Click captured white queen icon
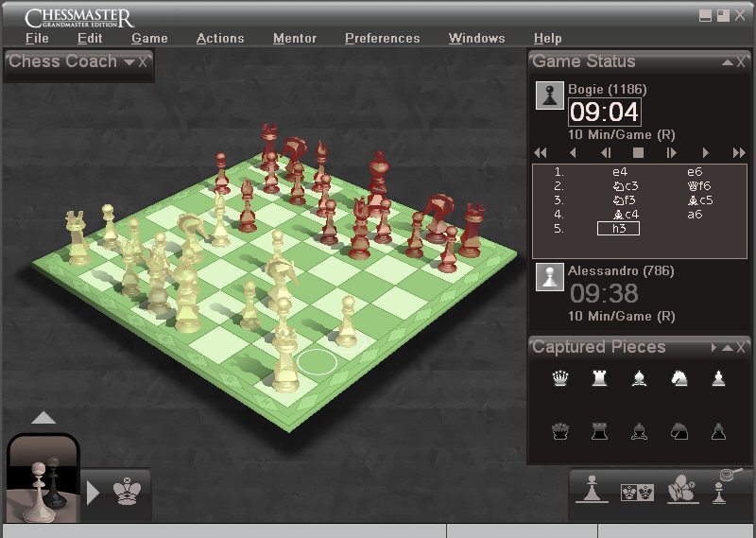The width and height of the screenshot is (756, 538). pos(559,378)
